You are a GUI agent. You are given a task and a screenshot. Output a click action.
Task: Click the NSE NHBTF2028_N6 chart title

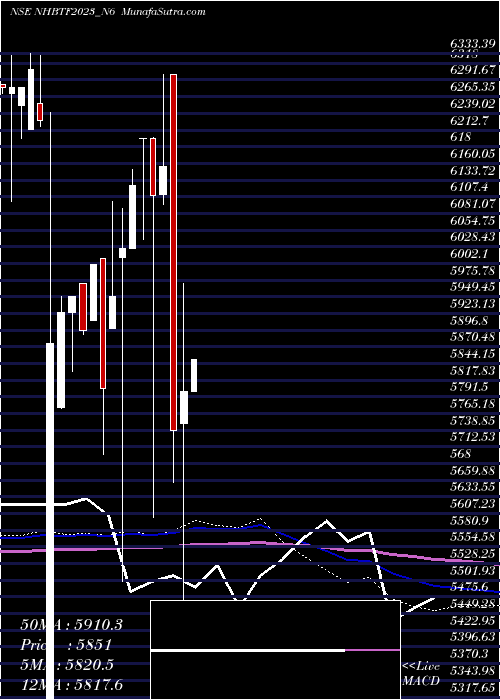pyautogui.click(x=63, y=12)
